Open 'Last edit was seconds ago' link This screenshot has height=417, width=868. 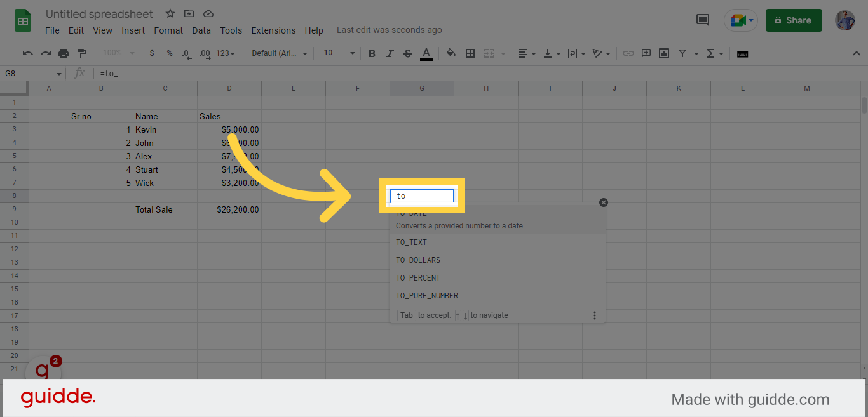click(x=390, y=30)
